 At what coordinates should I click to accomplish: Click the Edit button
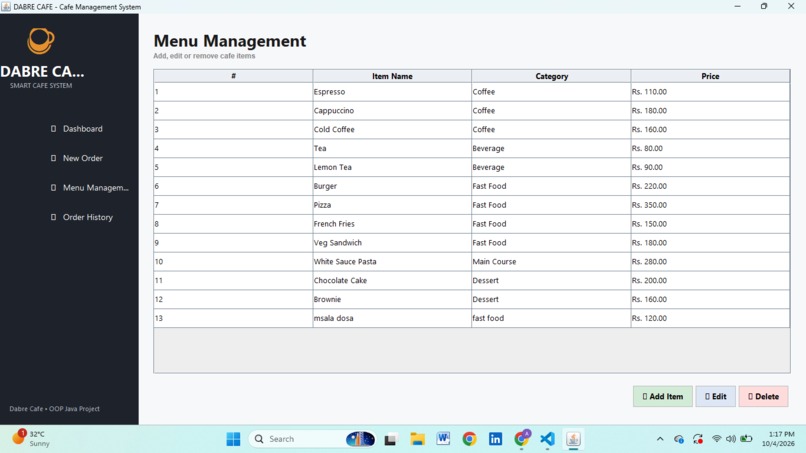tap(716, 396)
